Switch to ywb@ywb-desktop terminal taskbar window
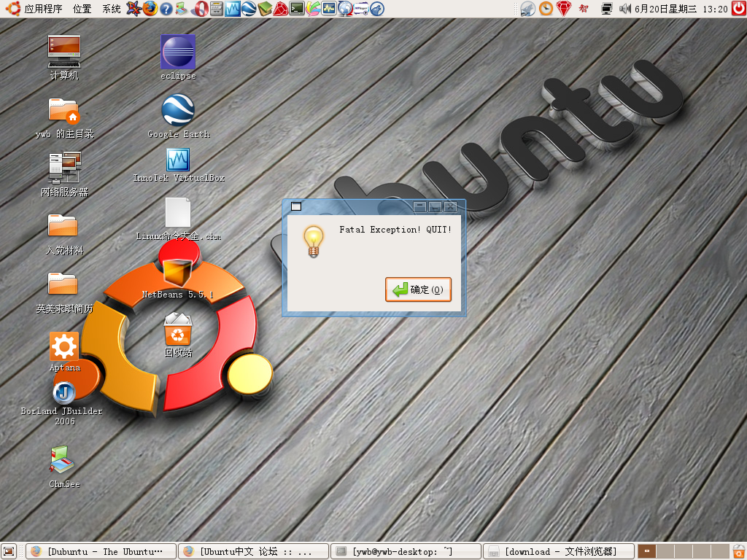 click(406, 551)
